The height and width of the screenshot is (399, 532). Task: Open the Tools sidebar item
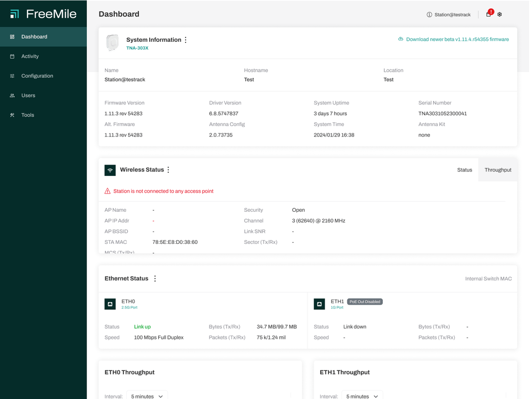coord(28,115)
